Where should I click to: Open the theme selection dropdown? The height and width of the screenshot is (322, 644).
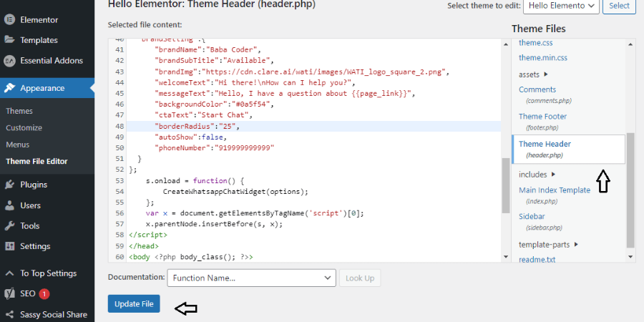point(562,6)
